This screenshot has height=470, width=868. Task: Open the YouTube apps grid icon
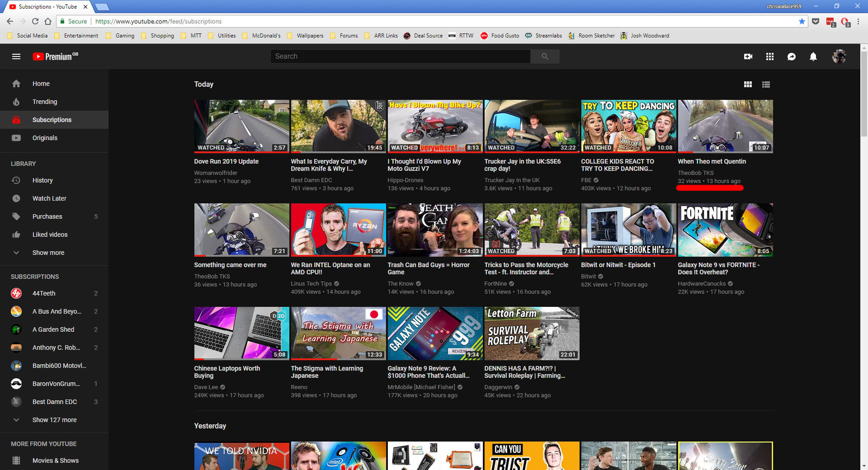770,56
